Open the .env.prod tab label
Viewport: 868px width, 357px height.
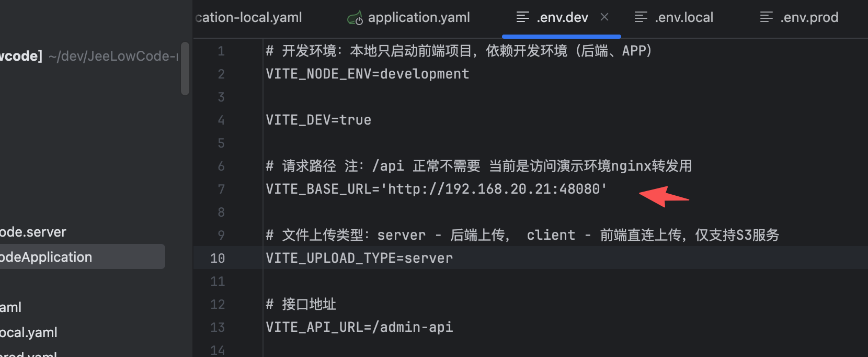pyautogui.click(x=809, y=17)
